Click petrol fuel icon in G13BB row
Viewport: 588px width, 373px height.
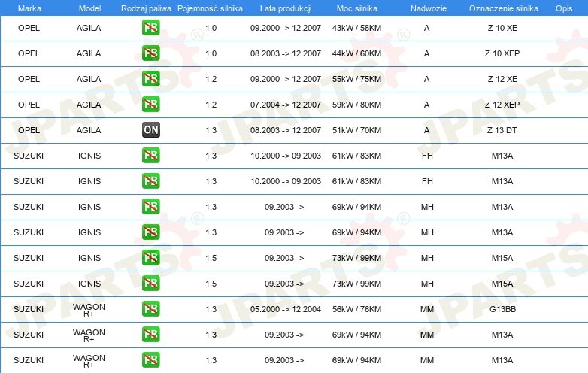[150, 309]
